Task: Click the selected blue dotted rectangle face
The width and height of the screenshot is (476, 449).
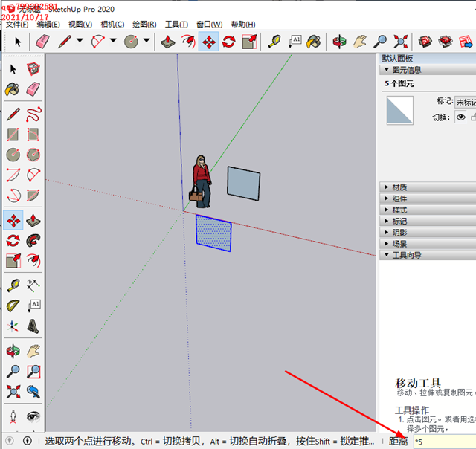Action: (213, 233)
